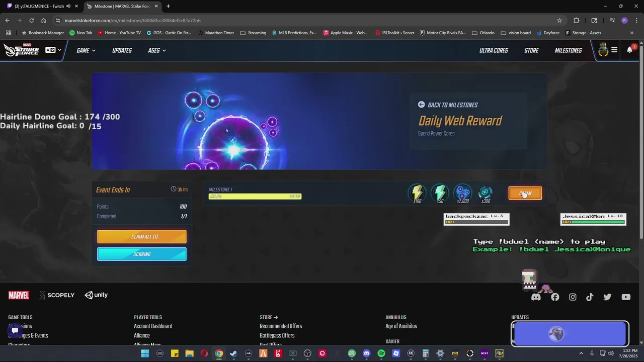Open the YouTube social icon in footer
Viewport: 644px width, 362px height.
click(x=626, y=297)
